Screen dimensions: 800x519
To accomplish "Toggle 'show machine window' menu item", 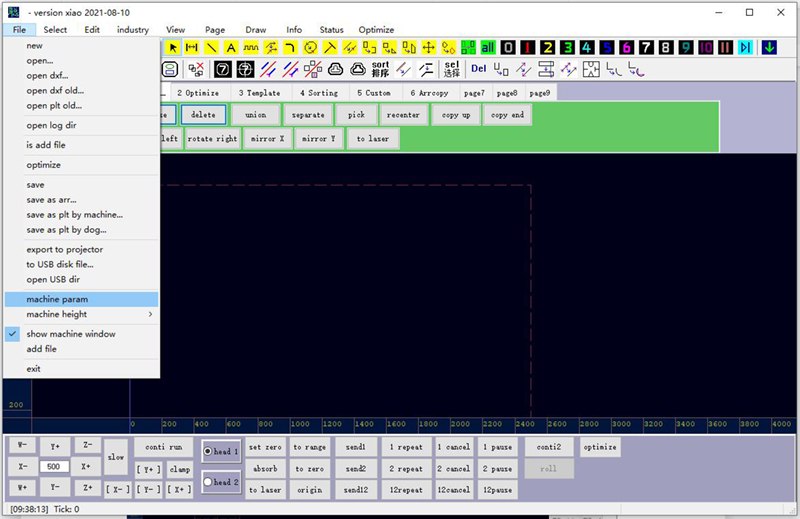I will 82,334.
